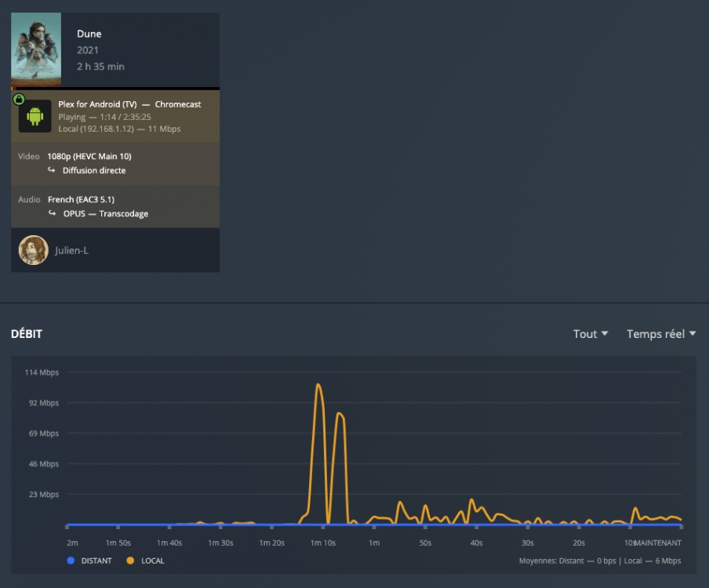Open the Tout filter dropdown
Image resolution: width=709 pixels, height=588 pixels.
tap(591, 334)
